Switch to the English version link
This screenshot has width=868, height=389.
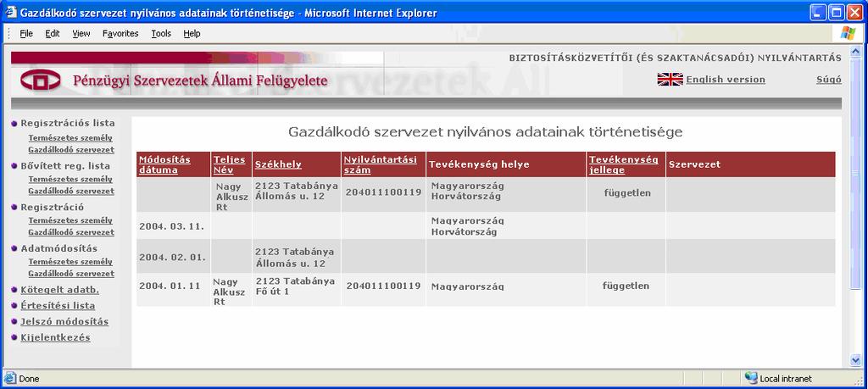(x=726, y=79)
